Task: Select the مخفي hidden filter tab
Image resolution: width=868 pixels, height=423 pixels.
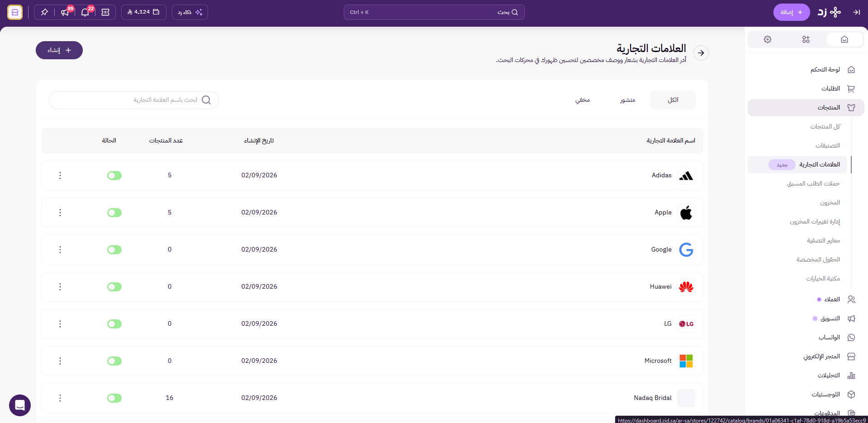Action: coord(583,100)
